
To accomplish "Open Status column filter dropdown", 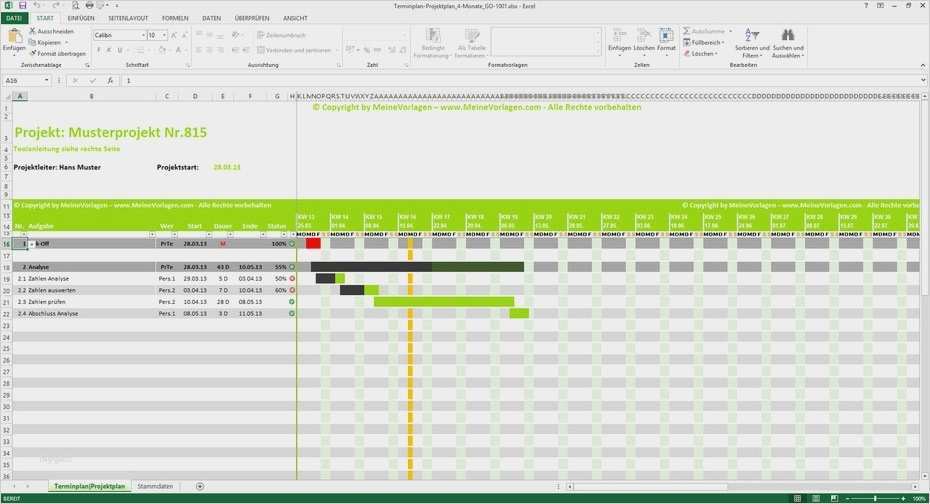I will [x=284, y=235].
